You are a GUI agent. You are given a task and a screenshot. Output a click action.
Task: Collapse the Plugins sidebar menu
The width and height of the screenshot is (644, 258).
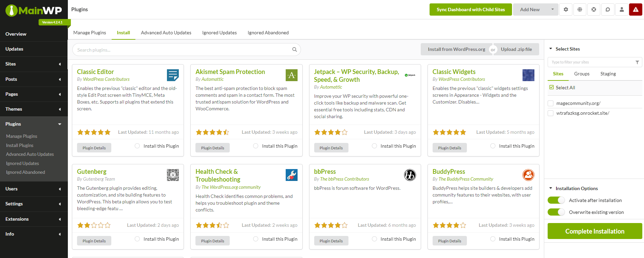tap(34, 124)
